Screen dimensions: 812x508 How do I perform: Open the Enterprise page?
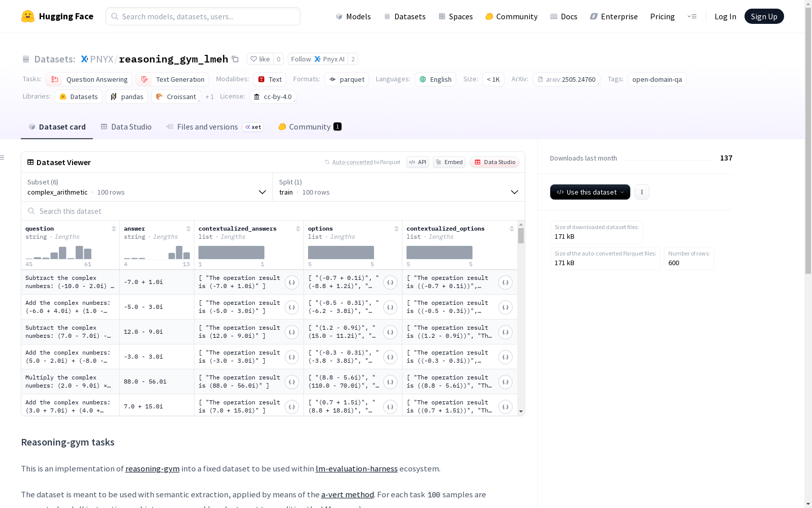(614, 16)
